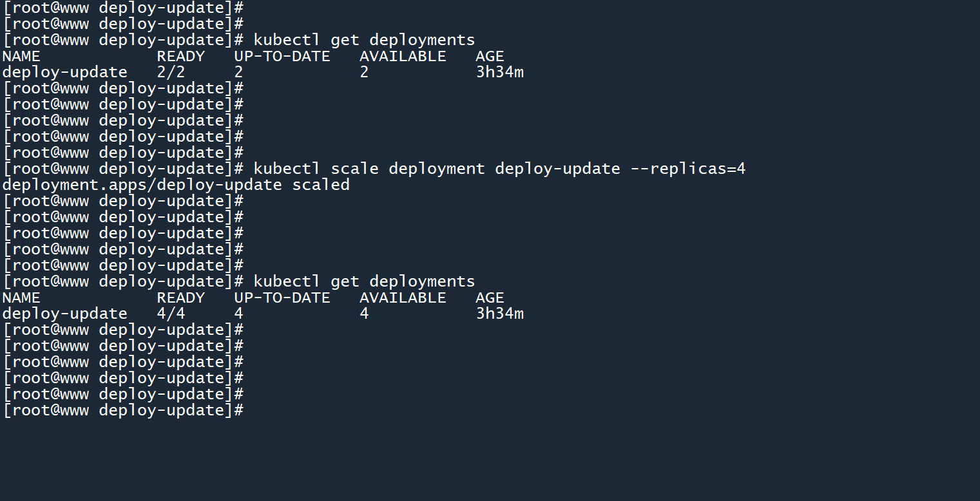Click the 2/2 READY value

click(171, 72)
